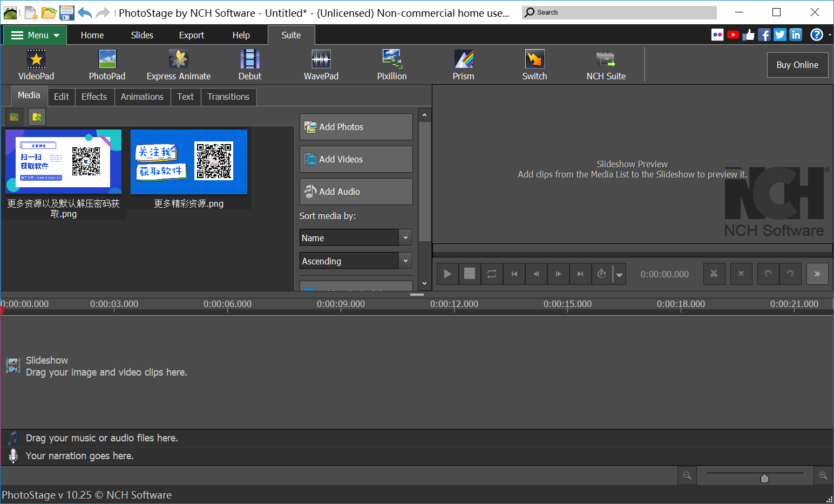
Task: Zoom out the timeline with minus magnifier
Action: 687,475
